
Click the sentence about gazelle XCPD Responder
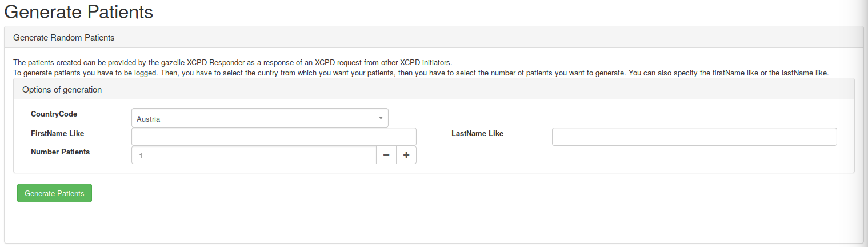coord(233,62)
